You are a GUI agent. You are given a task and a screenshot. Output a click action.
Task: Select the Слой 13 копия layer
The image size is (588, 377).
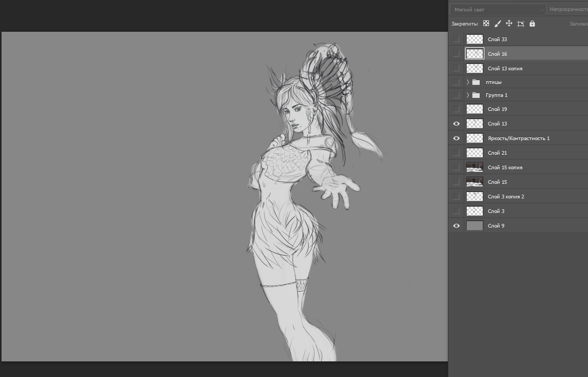coord(505,69)
